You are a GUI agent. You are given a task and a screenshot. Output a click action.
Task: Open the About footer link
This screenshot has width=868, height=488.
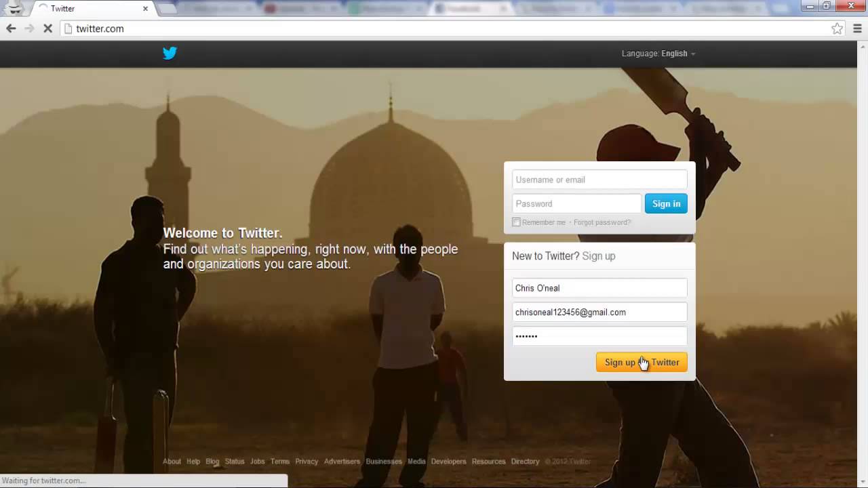[172, 462]
